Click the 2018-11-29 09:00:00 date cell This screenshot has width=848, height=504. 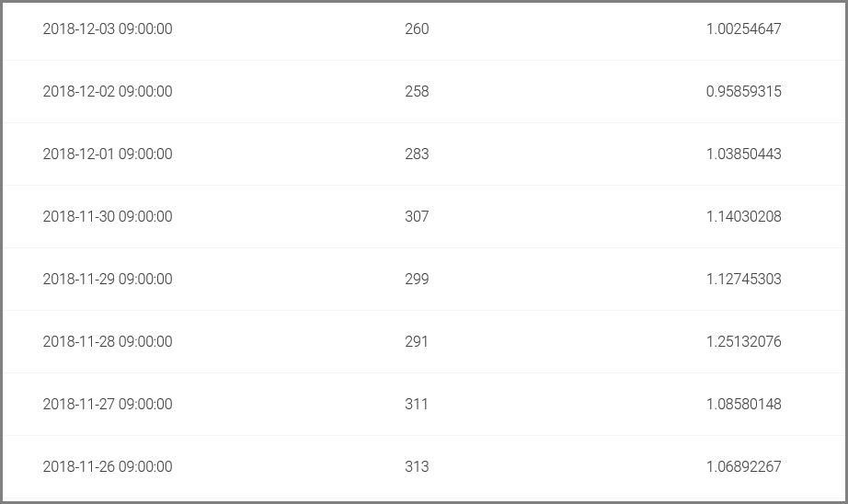click(x=108, y=280)
